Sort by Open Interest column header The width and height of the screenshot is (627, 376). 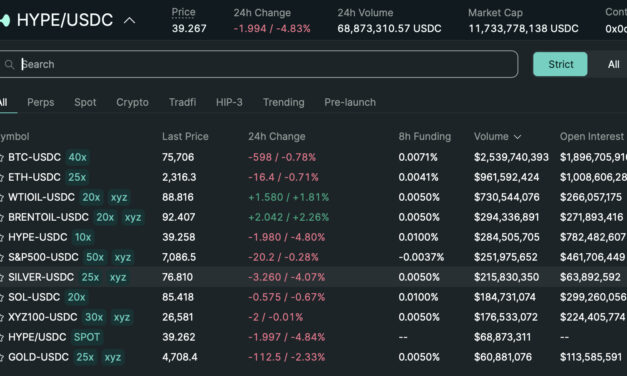coord(591,136)
